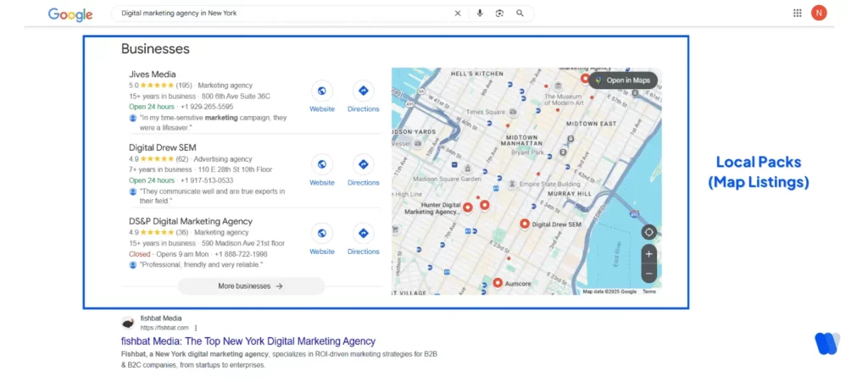
Task: Click the Bryant Park map label
Action: click(528, 152)
